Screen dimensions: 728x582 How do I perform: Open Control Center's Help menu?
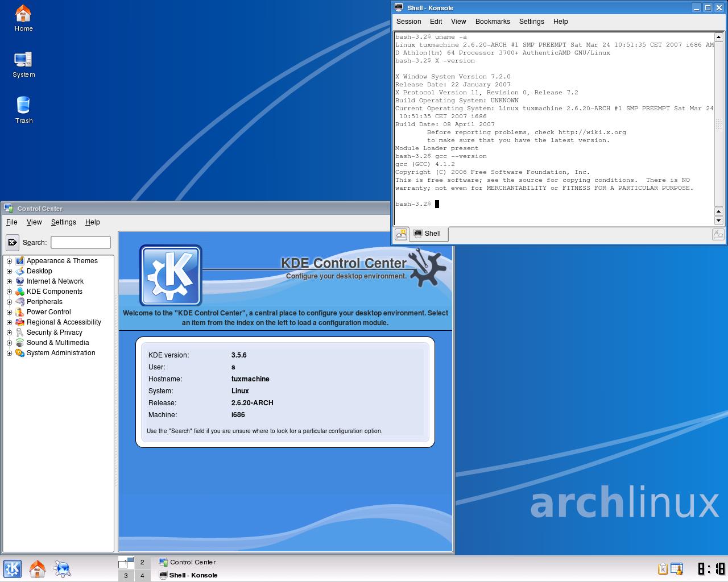coord(93,222)
